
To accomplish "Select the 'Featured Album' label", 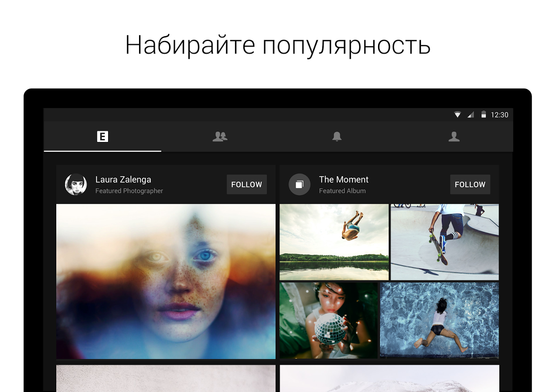I will pyautogui.click(x=342, y=191).
